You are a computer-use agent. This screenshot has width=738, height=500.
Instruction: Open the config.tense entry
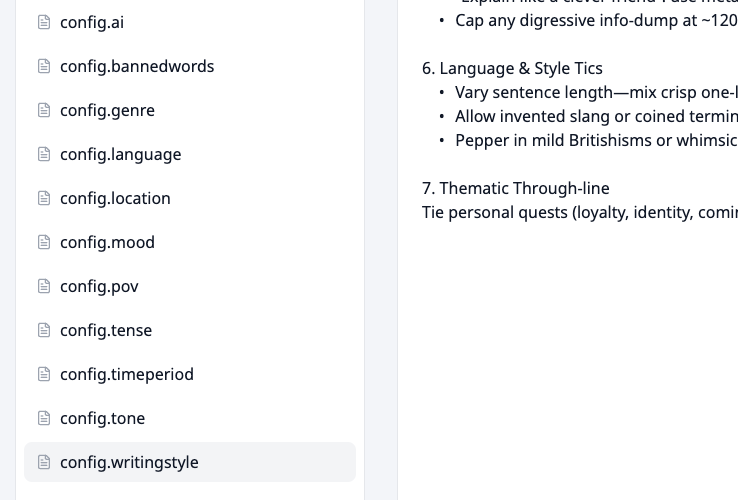190,331
